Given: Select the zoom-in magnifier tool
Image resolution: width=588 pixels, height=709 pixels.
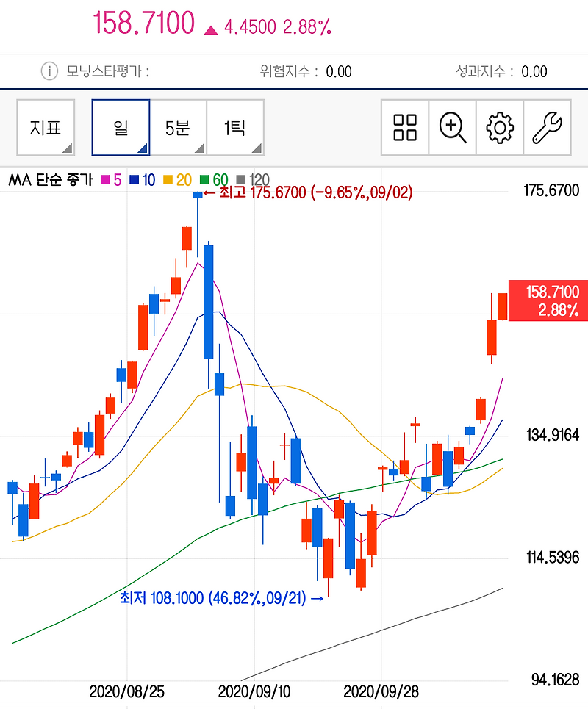Looking at the screenshot, I should coord(452,126).
